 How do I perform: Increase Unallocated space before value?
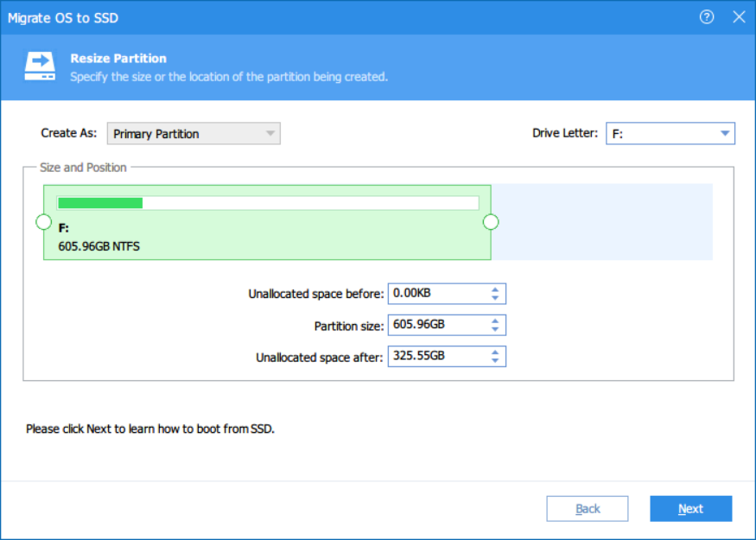click(x=495, y=289)
